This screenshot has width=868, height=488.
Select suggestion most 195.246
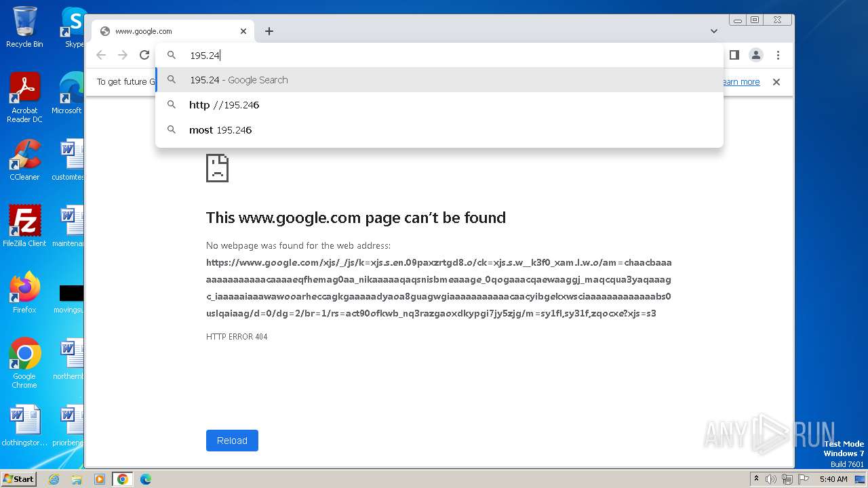(439, 130)
